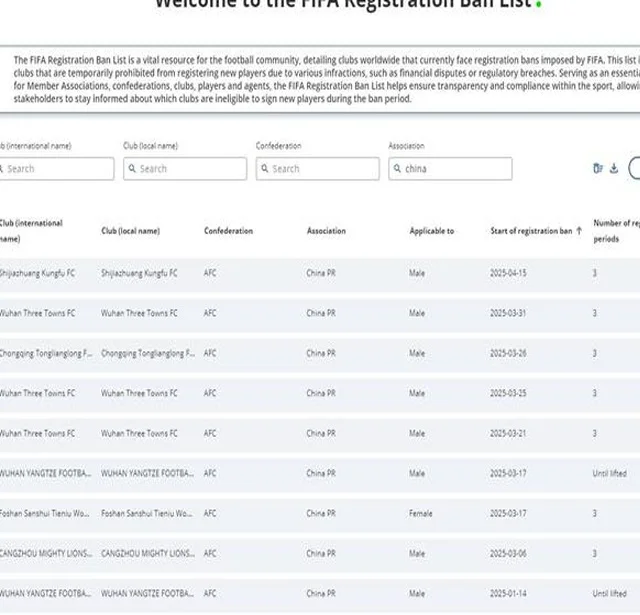Image resolution: width=640 pixels, height=615 pixels.
Task: Select local name 'Foshan Sanshui Tieniu Wo...' cell
Action: [147, 513]
